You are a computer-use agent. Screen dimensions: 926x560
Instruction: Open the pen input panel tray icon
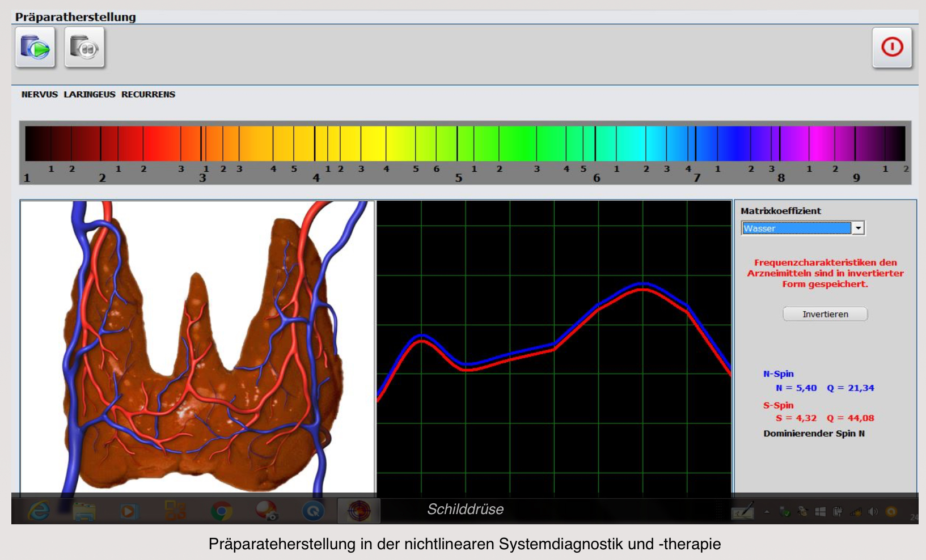(x=743, y=511)
